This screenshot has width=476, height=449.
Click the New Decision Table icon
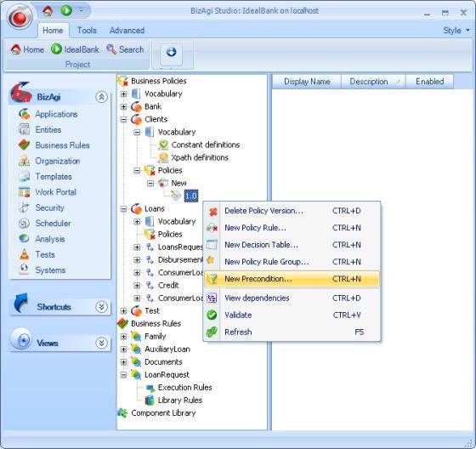212,245
